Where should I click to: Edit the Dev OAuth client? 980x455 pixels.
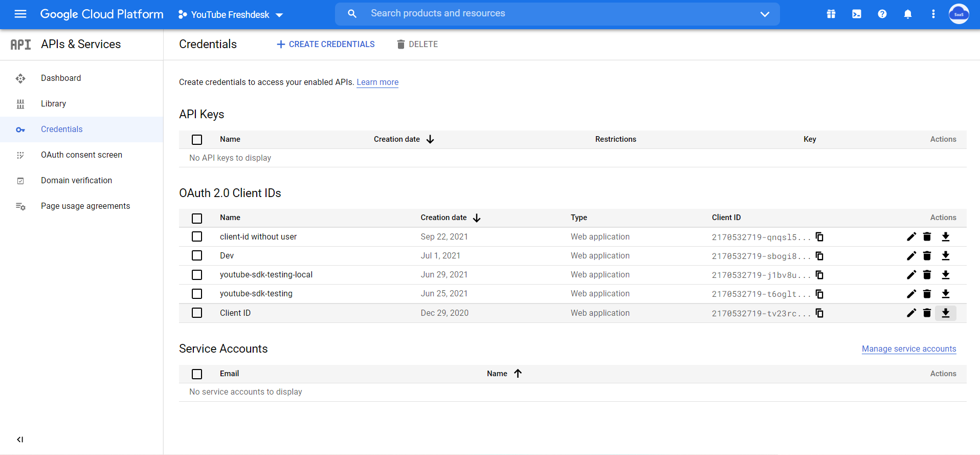point(911,255)
